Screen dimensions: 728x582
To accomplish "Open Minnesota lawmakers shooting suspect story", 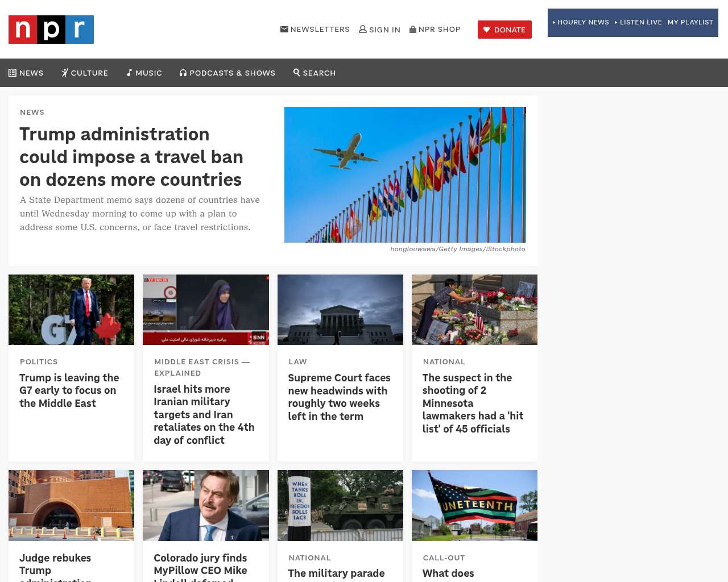I will pos(473,404).
